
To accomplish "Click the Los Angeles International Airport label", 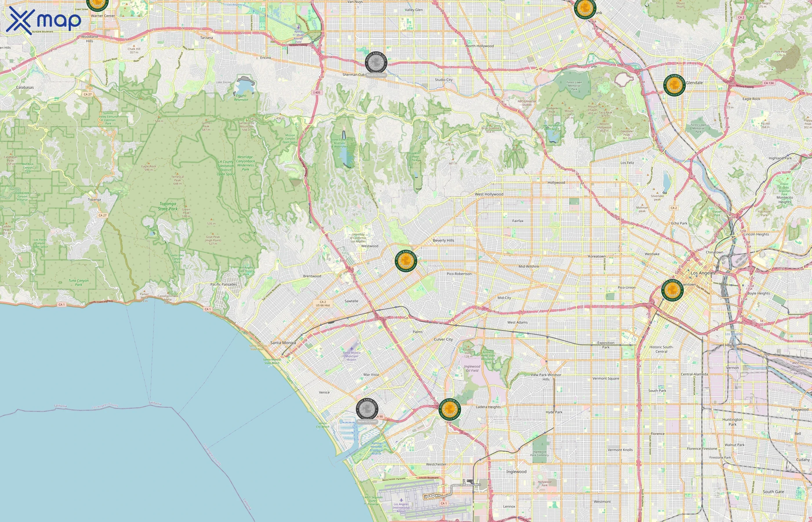I will tap(401, 507).
